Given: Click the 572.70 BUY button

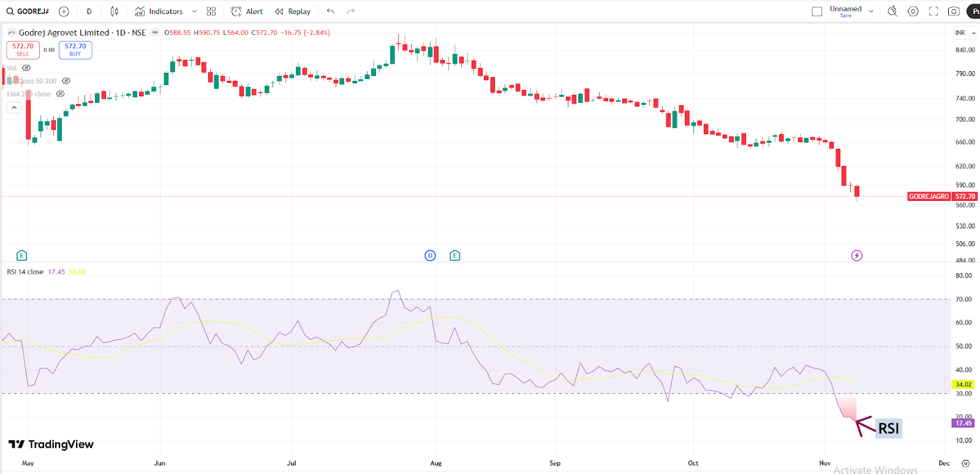Looking at the screenshot, I should coord(75,50).
